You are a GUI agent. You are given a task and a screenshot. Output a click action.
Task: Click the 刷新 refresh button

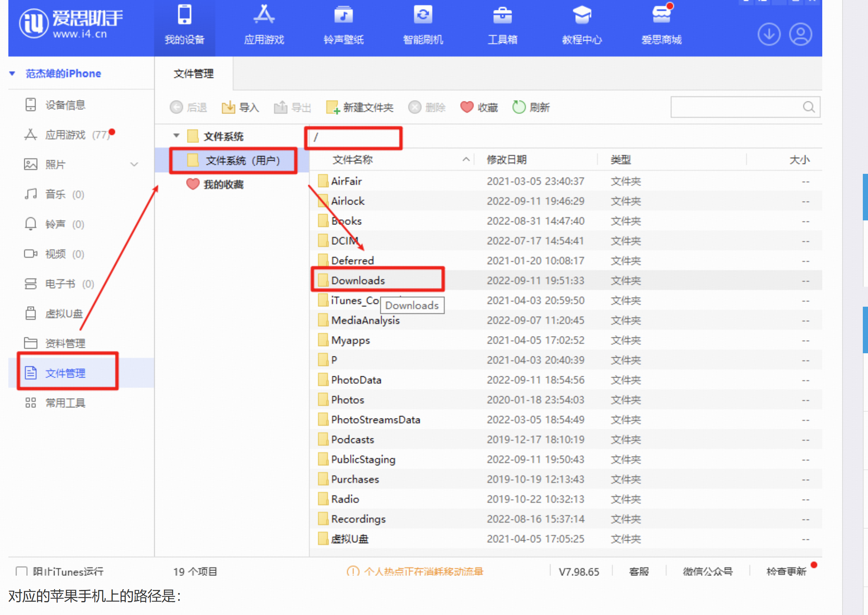531,107
